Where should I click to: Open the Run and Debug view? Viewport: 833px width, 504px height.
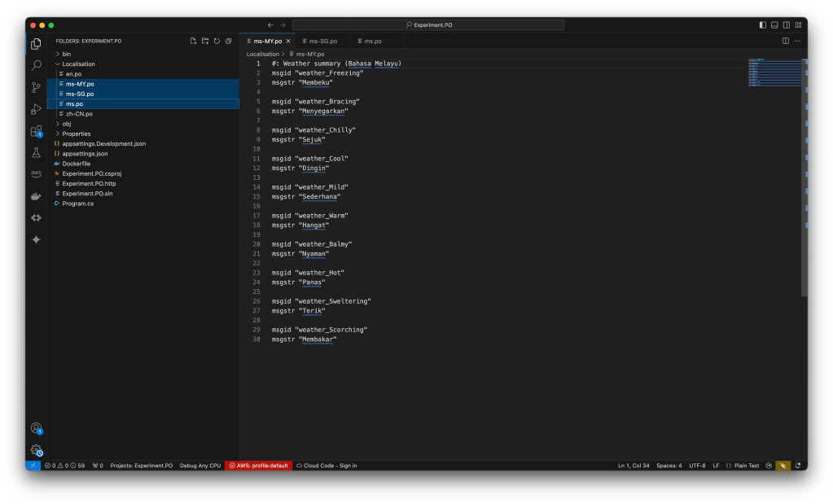36,109
